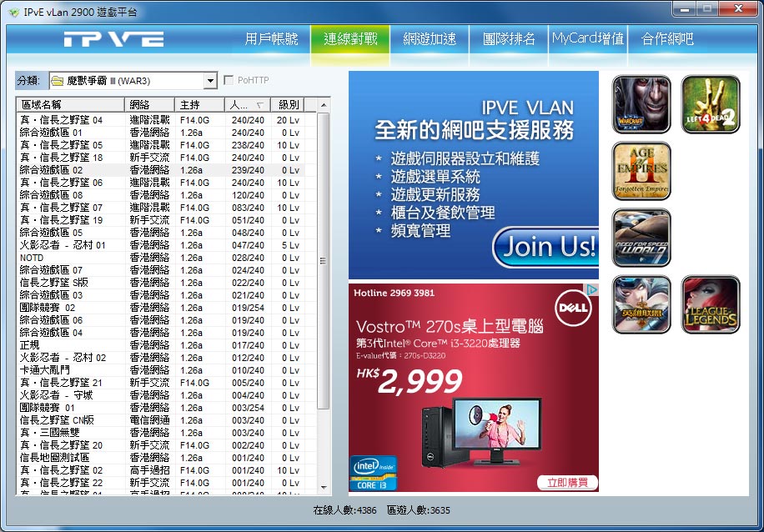Switch to the MyCard增值 tab
Viewport: 764px width, 532px height.
(588, 39)
